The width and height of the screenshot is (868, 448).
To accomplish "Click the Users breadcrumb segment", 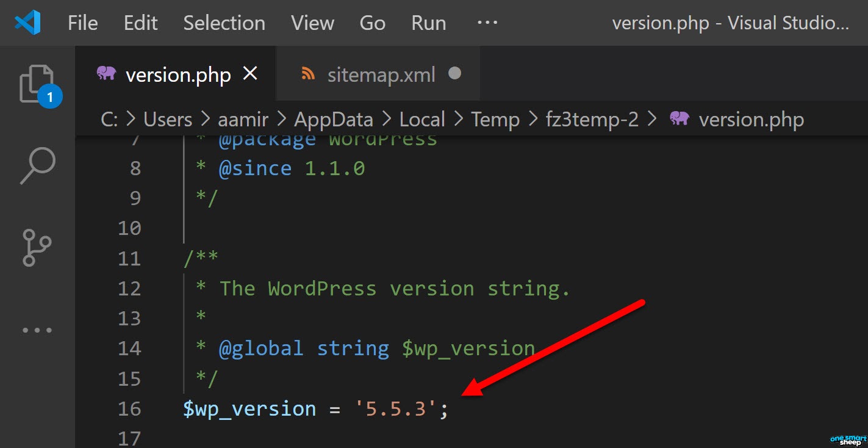I will pos(168,119).
